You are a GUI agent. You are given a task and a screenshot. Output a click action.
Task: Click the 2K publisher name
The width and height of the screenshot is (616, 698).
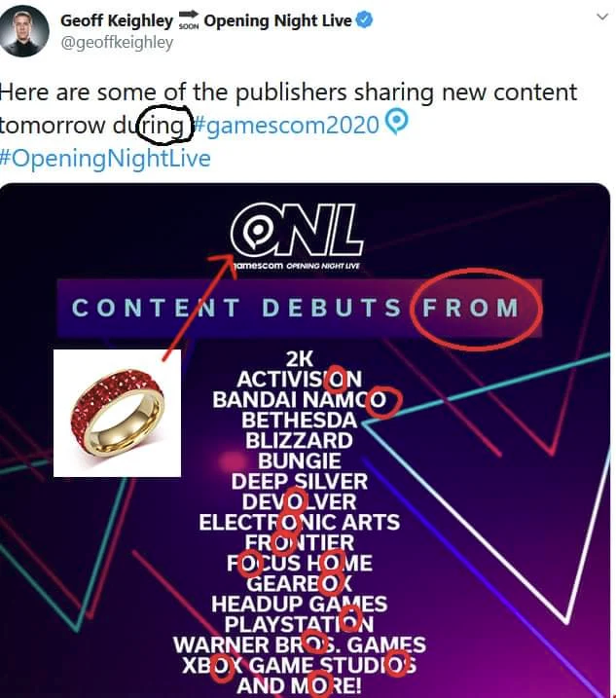coord(299,357)
